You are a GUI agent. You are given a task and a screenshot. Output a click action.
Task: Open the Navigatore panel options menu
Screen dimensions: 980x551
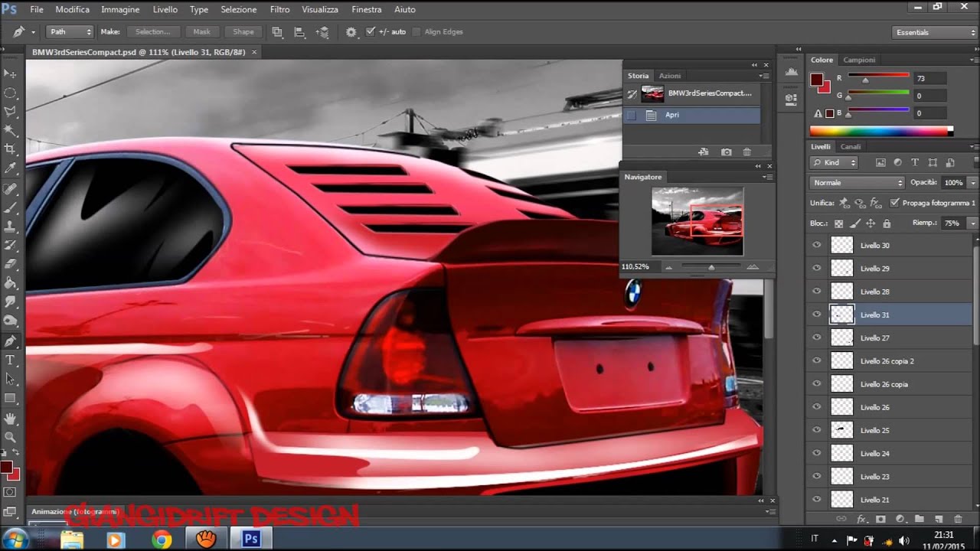tap(768, 177)
